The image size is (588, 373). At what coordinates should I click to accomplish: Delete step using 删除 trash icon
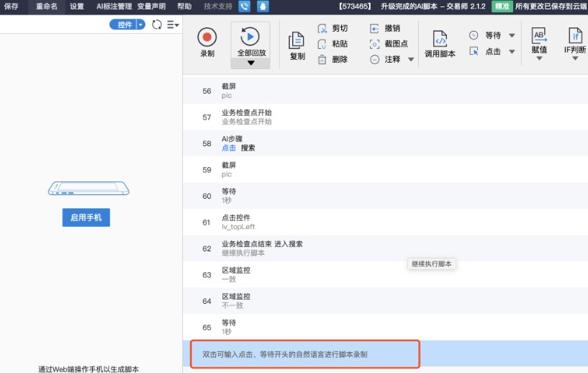(x=333, y=59)
